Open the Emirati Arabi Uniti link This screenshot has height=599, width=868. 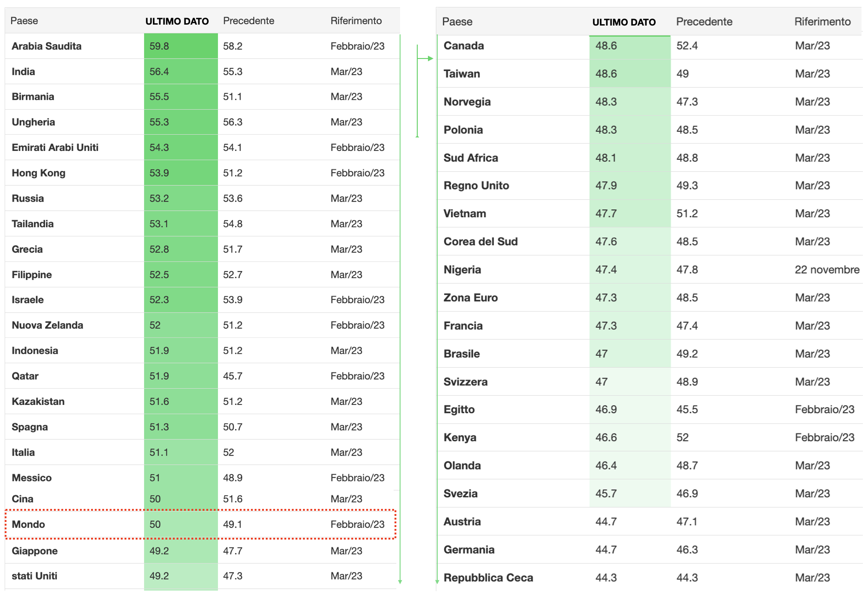click(x=55, y=148)
